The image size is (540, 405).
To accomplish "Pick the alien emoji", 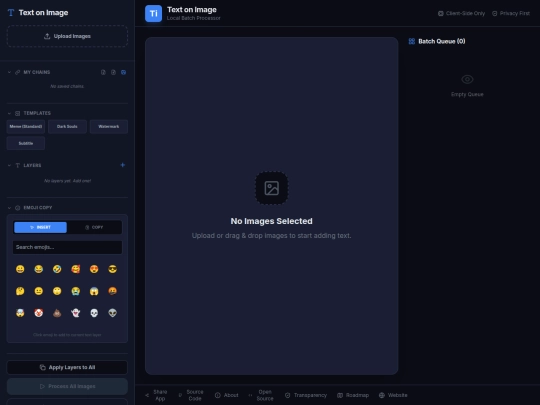I will pyautogui.click(x=113, y=313).
